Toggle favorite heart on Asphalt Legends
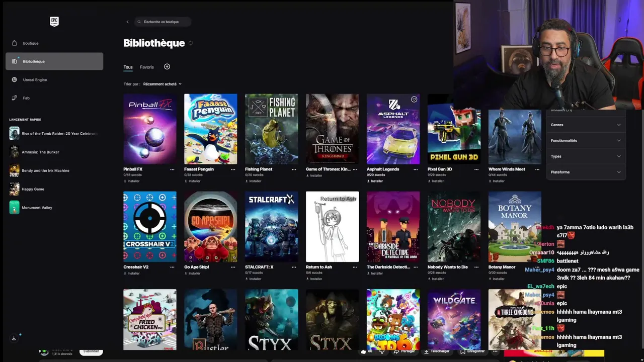The height and width of the screenshot is (362, 644). 414,100
